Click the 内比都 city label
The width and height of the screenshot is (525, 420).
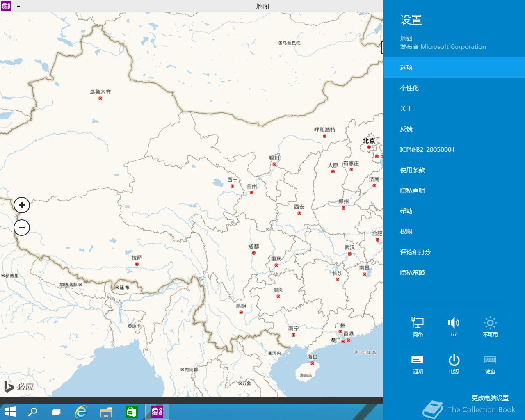point(191,370)
